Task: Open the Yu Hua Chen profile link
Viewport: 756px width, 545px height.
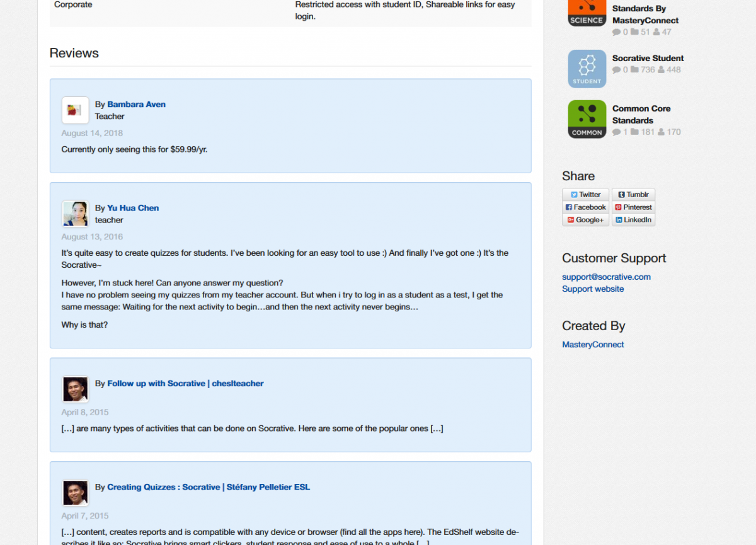Action: 133,208
